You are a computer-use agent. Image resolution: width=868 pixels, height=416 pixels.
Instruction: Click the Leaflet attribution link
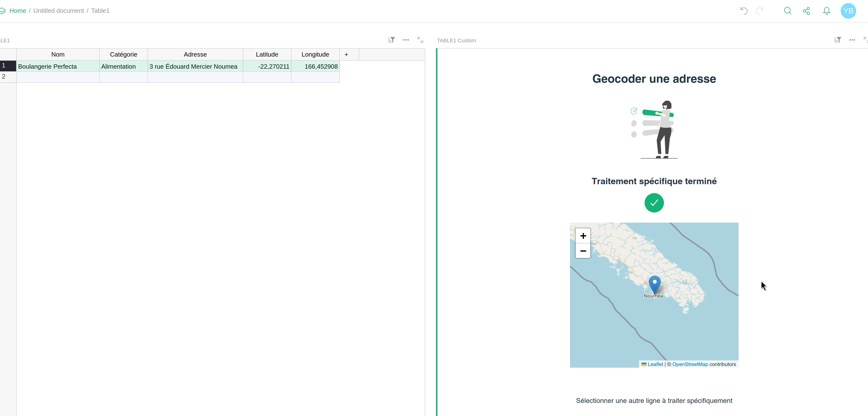[x=655, y=364]
